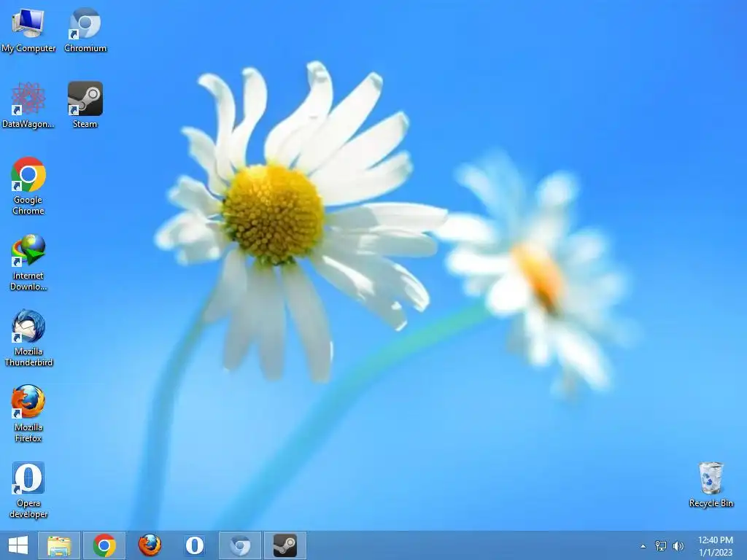The width and height of the screenshot is (747, 560).
Task: Open Chromium from the taskbar
Action: tap(240, 545)
